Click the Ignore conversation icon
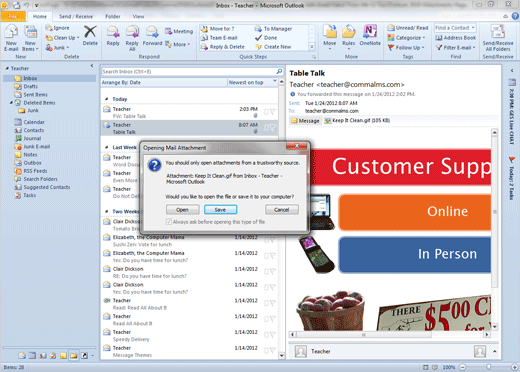 click(x=49, y=28)
